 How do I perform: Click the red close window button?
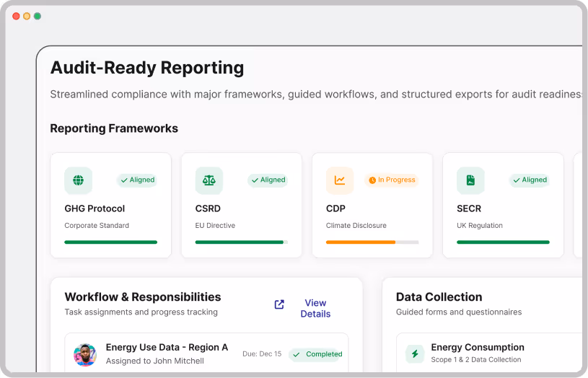(x=16, y=16)
